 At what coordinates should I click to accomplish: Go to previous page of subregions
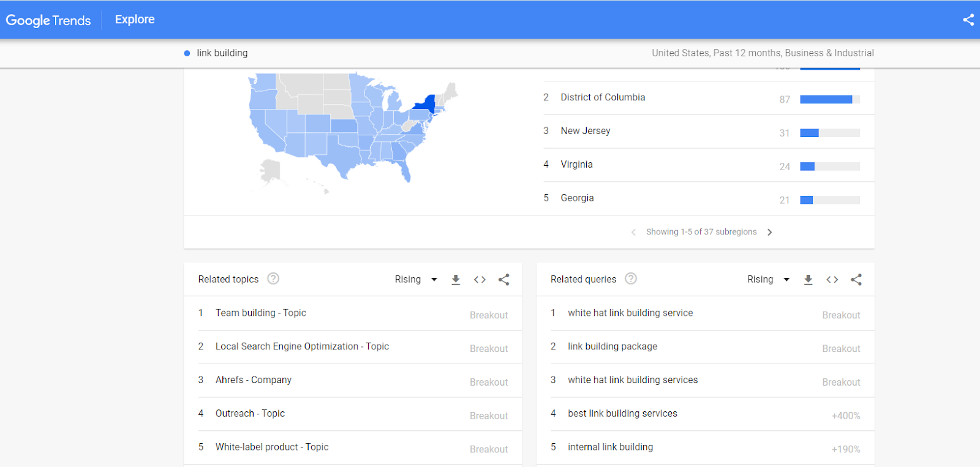point(633,233)
